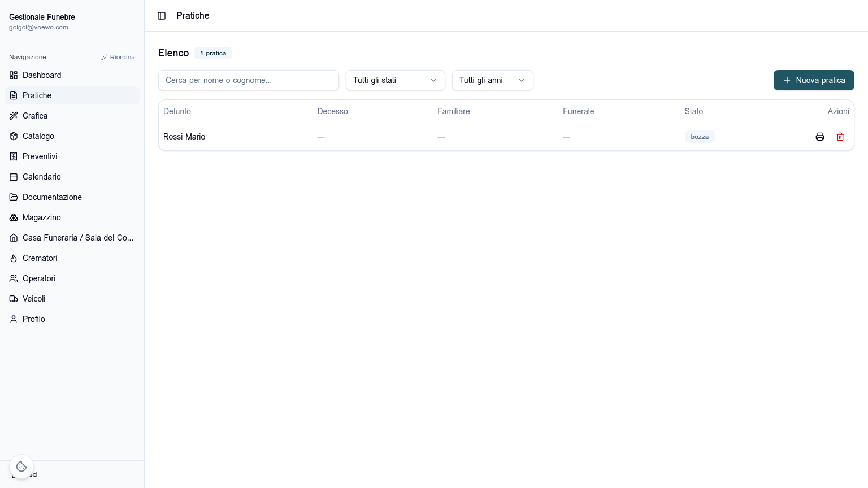The height and width of the screenshot is (488, 868).
Task: Toggle the sidebar panel icon
Action: point(162,16)
